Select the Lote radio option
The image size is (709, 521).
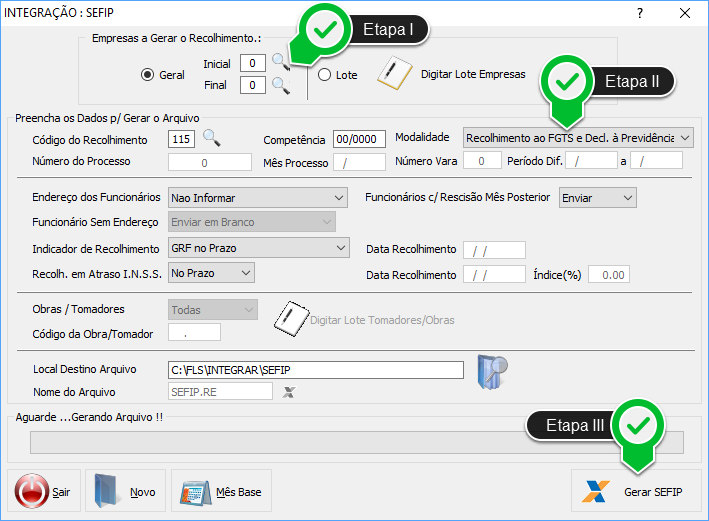click(324, 74)
